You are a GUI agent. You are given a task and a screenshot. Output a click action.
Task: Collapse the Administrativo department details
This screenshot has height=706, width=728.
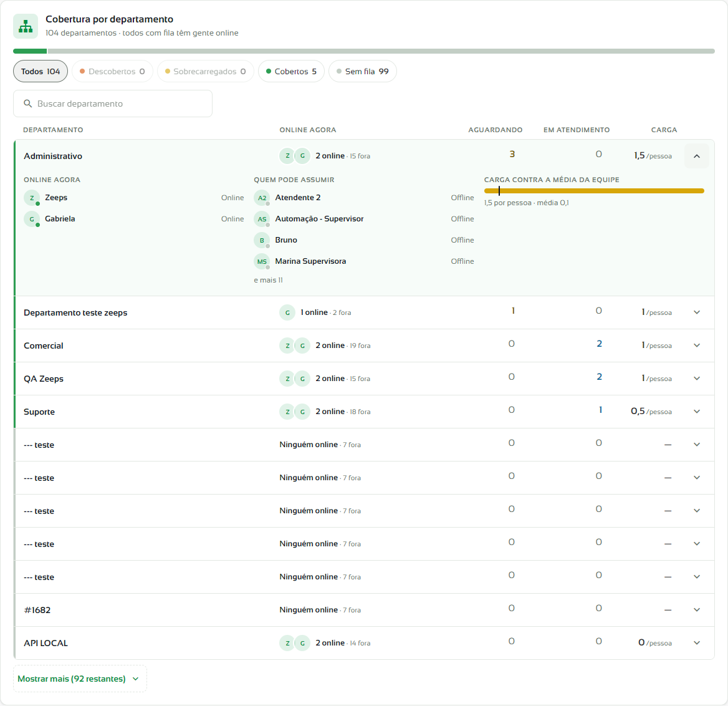click(x=696, y=156)
